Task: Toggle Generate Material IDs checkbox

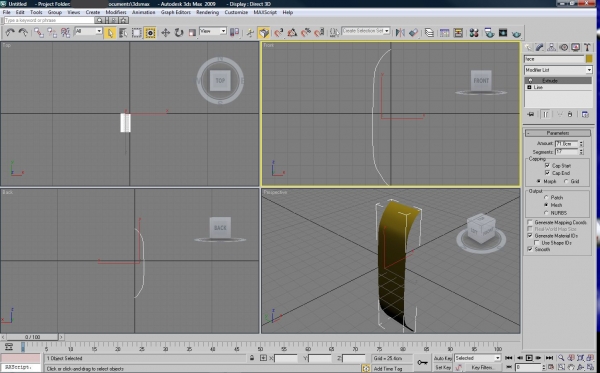Action: coord(530,236)
